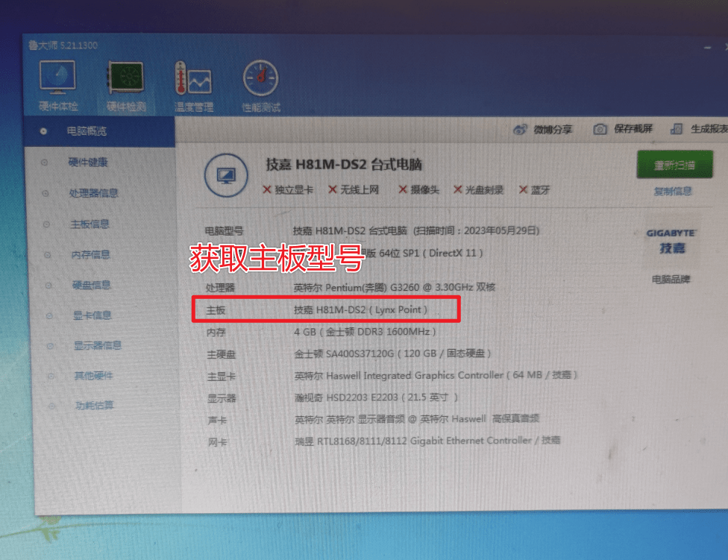Click the 内存 4 GB DDR3 value

[365, 332]
